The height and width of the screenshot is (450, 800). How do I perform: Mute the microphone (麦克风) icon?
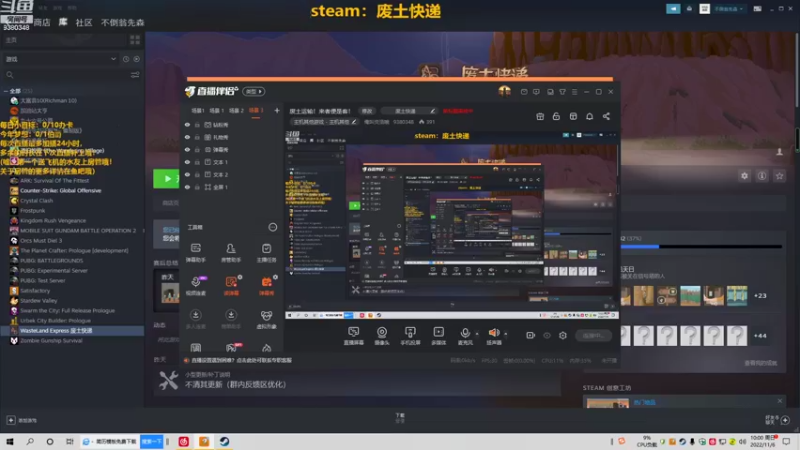[x=465, y=333]
